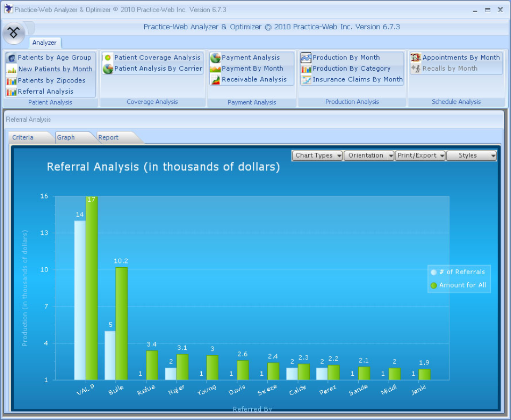Screen dimensions: 511x420
Task: Open Patient Analysis By Carrier report
Action: [158, 69]
